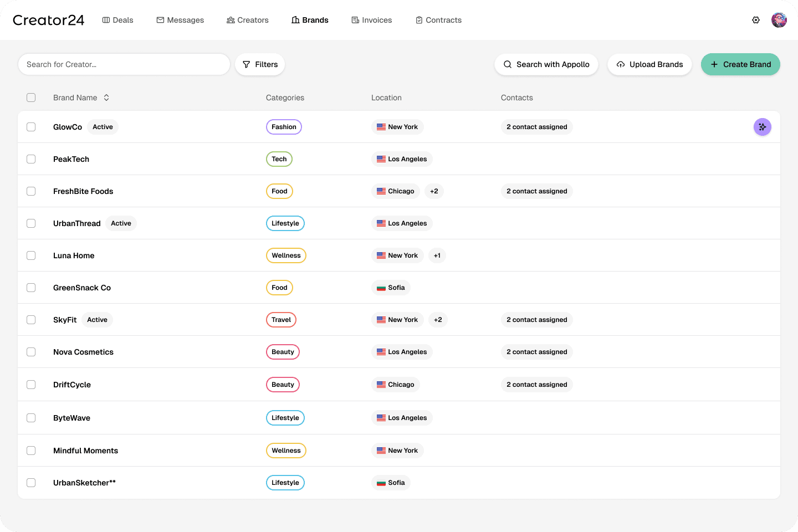This screenshot has height=532, width=798.
Task: Tick the Mindful Moments checkbox
Action: pos(31,451)
